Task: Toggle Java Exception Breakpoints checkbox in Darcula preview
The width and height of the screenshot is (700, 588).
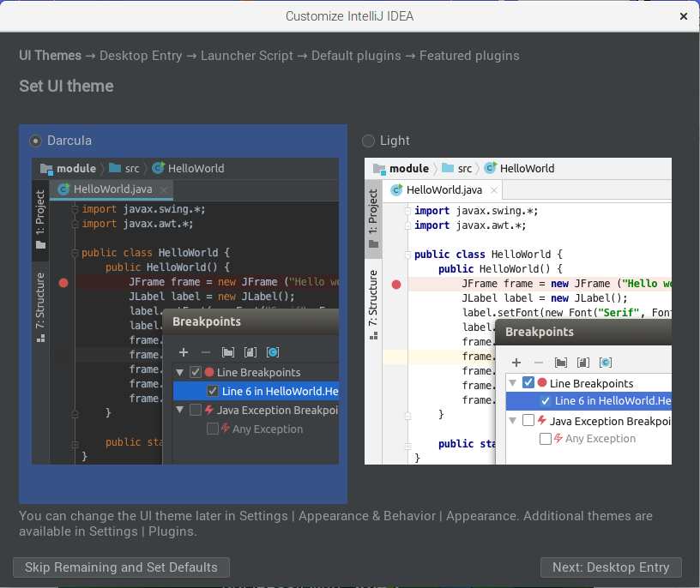Action: [196, 410]
